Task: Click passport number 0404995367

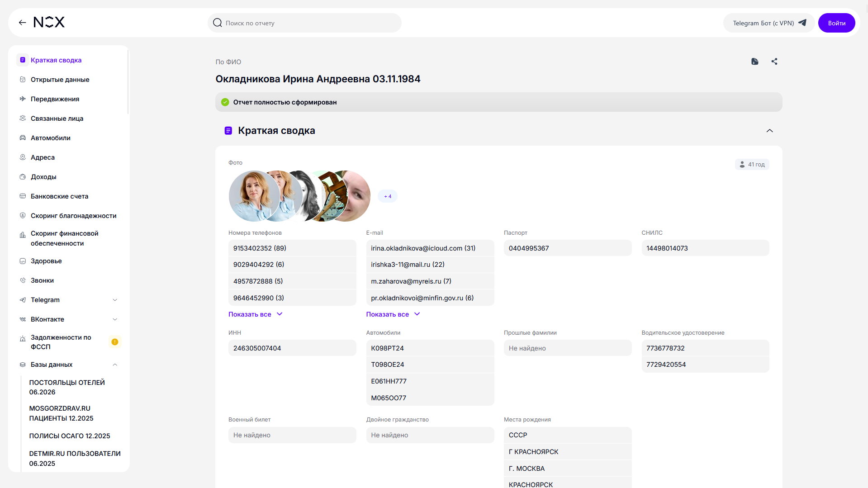Action: point(568,248)
